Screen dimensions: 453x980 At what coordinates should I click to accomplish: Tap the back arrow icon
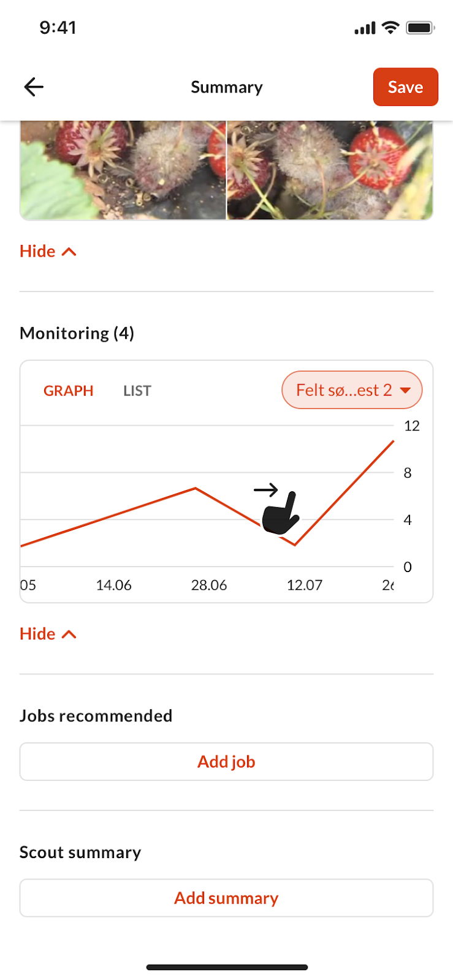[x=34, y=87]
